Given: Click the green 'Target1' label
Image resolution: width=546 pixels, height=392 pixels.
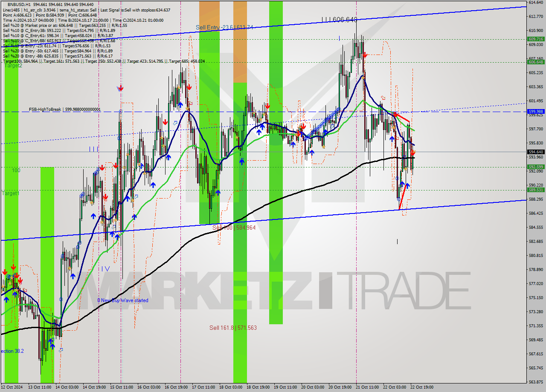Looking at the screenshot, I should [10, 193].
